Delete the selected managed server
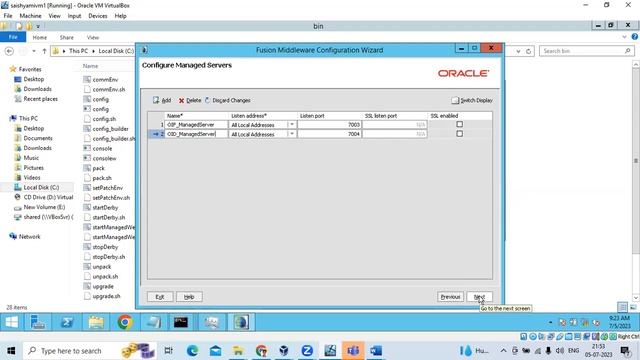 pos(190,100)
